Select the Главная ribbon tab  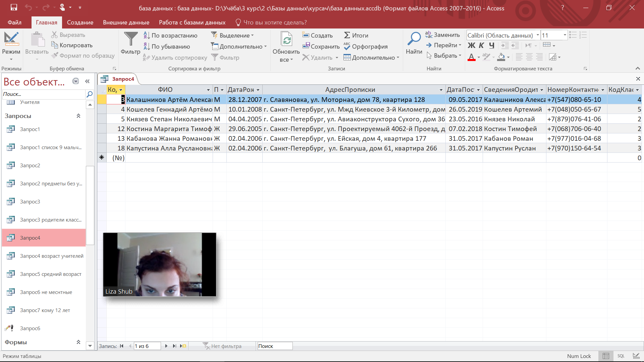click(47, 22)
